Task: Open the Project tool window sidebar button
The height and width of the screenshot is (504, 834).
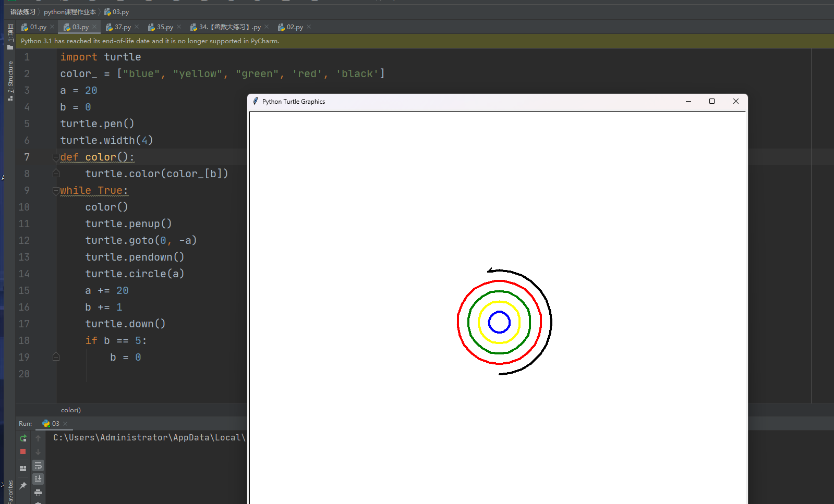Action: point(10,36)
